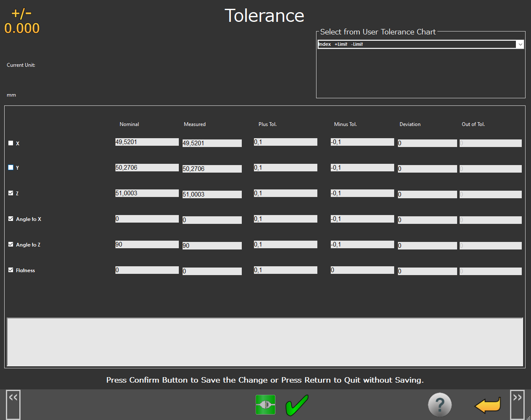
Task: Click the +/- tolerance icon
Action: (22, 21)
